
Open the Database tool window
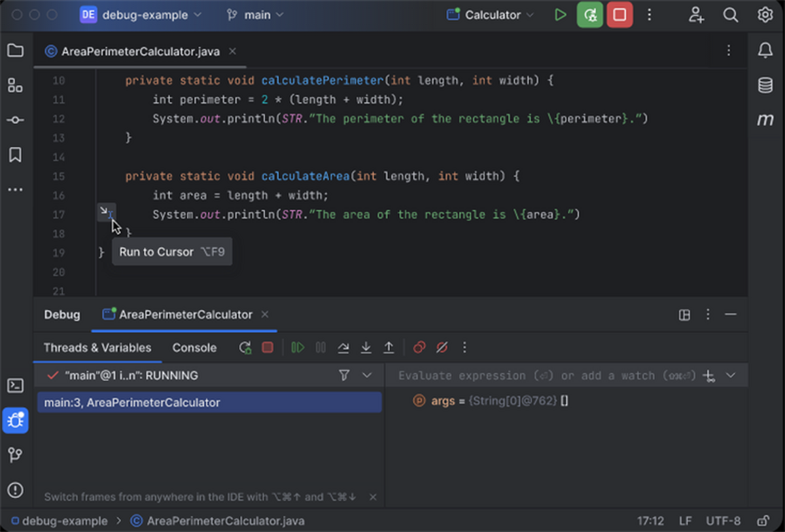765,85
